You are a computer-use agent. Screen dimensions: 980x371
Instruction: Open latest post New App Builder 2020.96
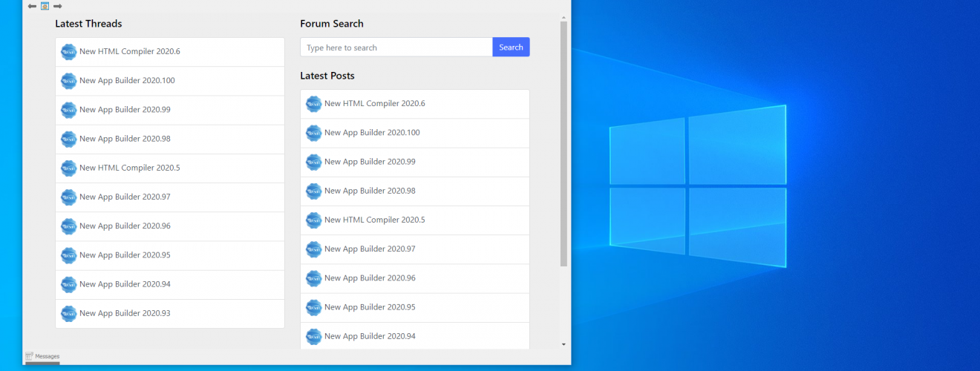point(370,278)
